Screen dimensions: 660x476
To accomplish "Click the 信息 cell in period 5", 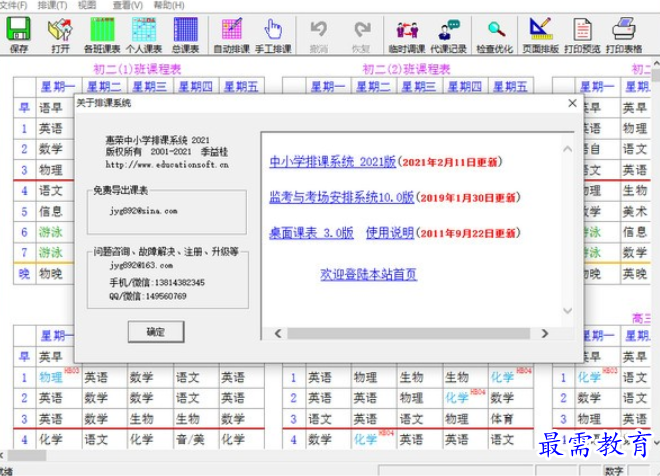I will (51, 211).
